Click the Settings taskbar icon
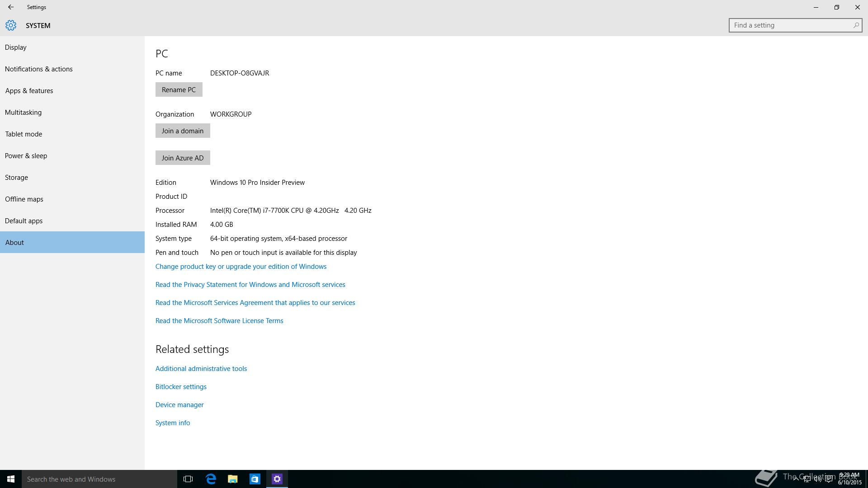Image resolution: width=868 pixels, height=488 pixels. tap(277, 479)
